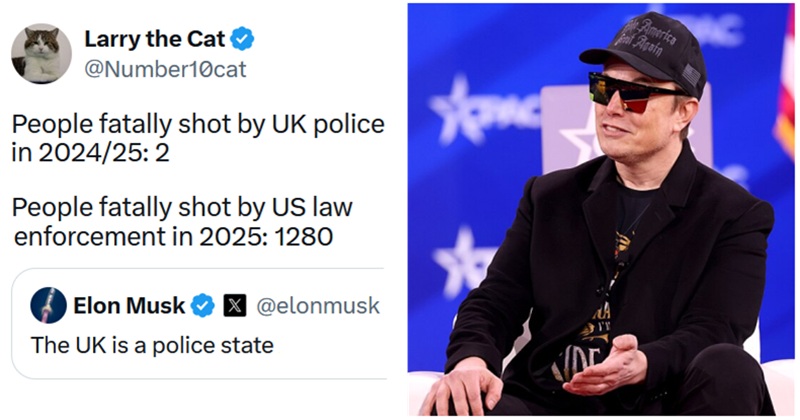Click the rocket avatar in quoted tweet
Screen dimensions: 800x420
click(x=49, y=305)
